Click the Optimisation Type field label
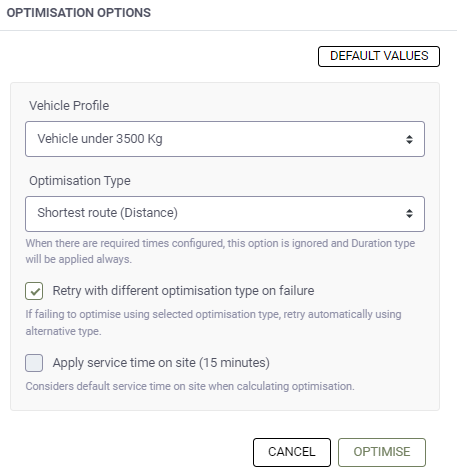 click(x=80, y=181)
